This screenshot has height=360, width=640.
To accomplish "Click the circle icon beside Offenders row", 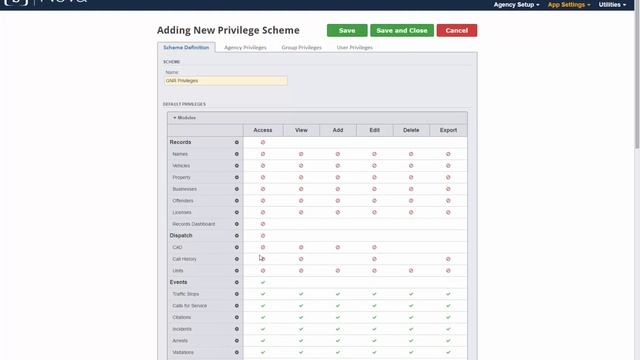I will pos(237,201).
